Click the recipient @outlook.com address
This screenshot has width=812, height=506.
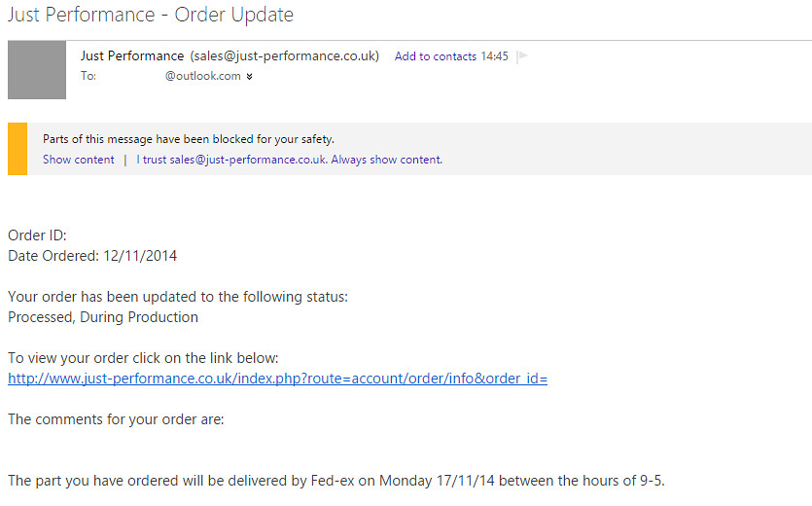click(x=202, y=76)
